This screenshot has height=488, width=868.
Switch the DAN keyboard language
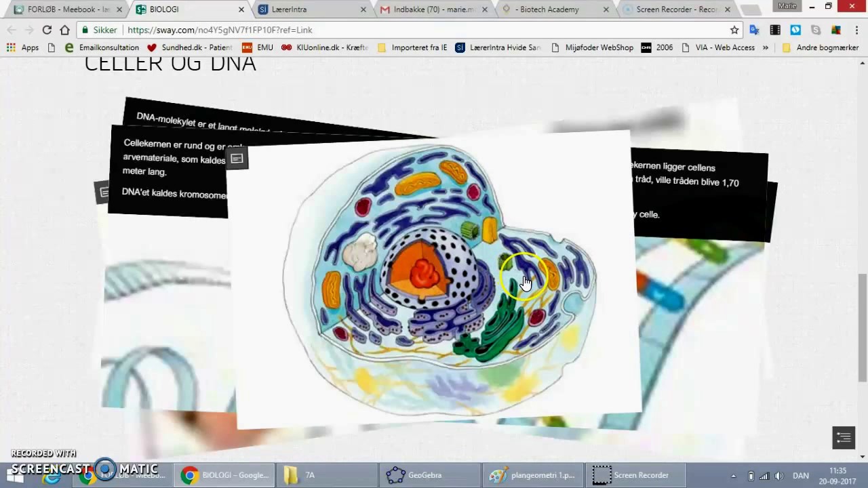point(801,475)
